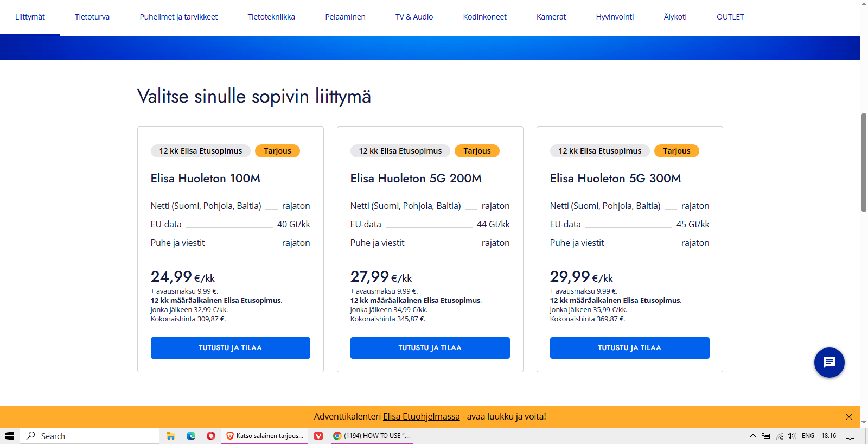Select the TV & Audio category
The image size is (868, 444).
point(414,17)
